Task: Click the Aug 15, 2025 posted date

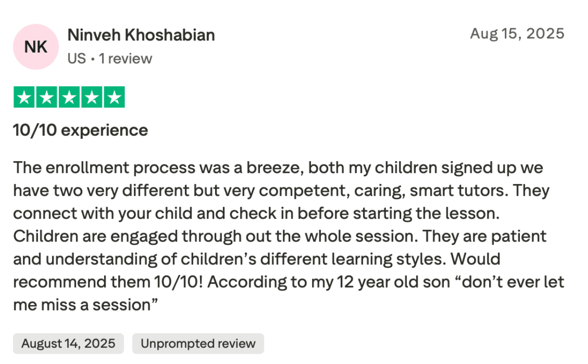Action: [517, 34]
